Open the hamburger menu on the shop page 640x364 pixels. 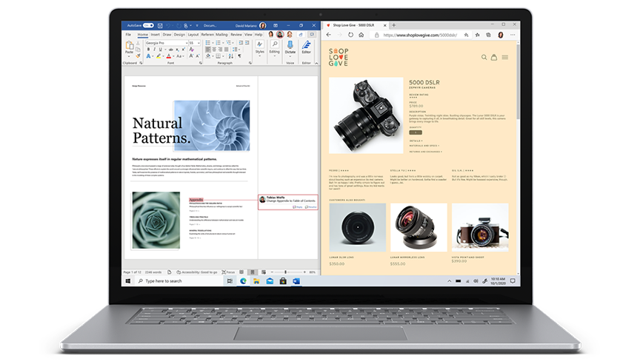coord(505,58)
